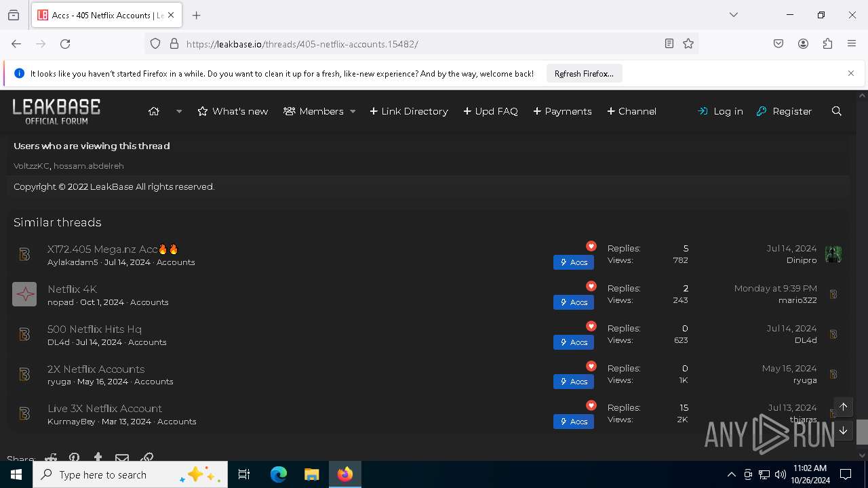
Task: Click the LeakBase Official Forum logo
Action: 56,111
